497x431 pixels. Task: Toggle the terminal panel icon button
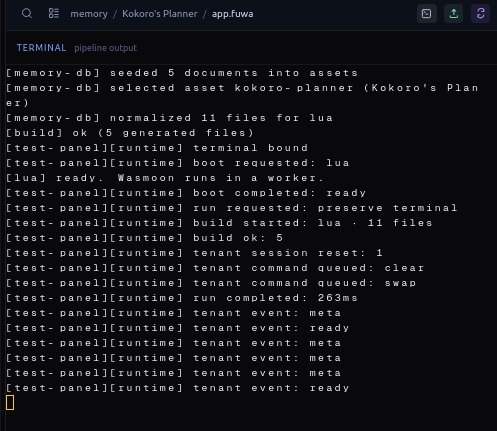pos(427,14)
